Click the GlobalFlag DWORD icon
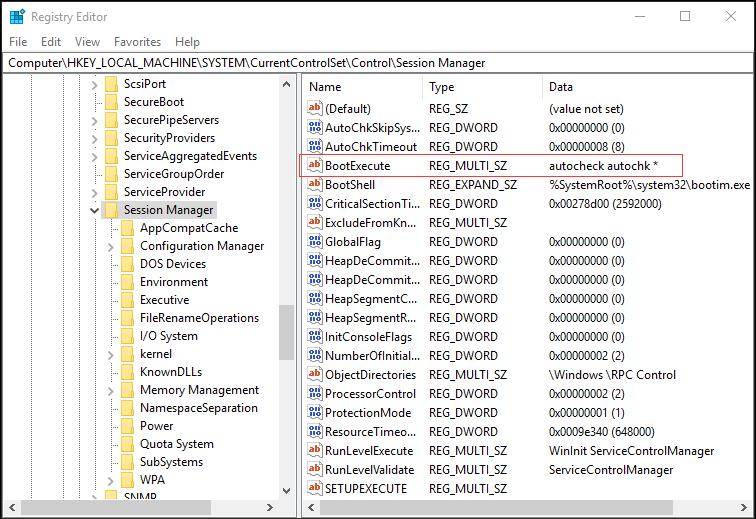756x519 pixels. (x=314, y=241)
